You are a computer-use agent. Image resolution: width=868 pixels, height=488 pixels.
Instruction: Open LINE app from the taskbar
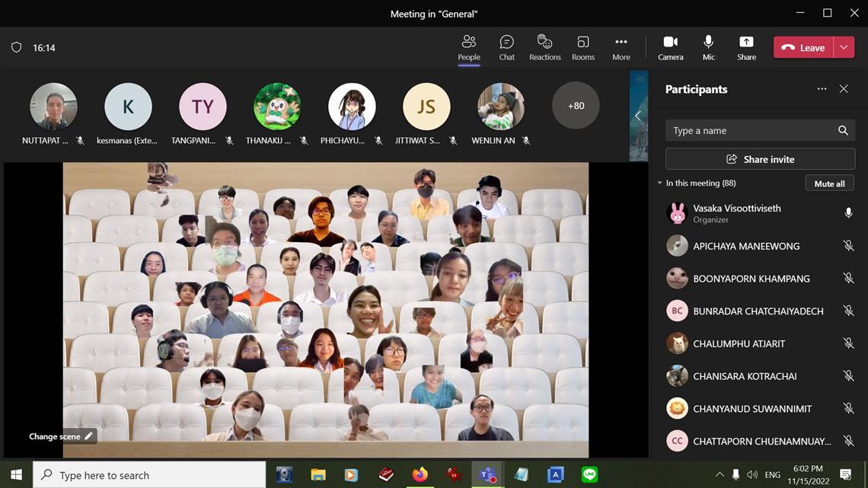589,475
